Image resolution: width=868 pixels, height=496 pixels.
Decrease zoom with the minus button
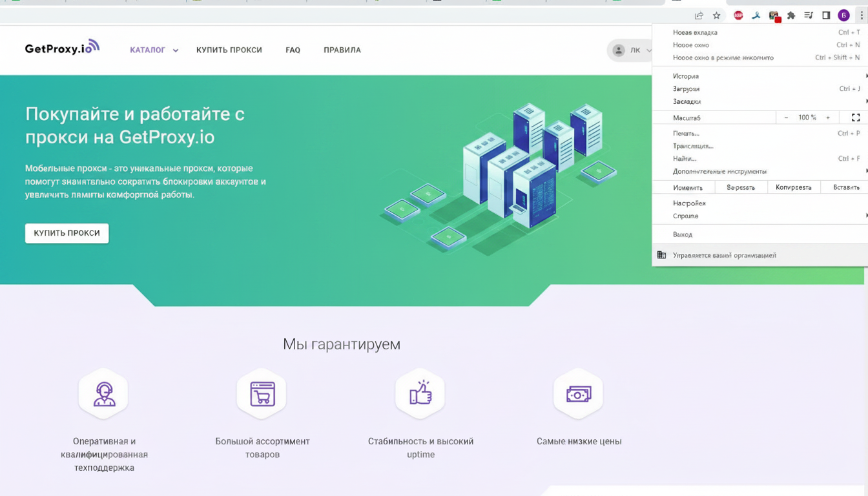point(786,118)
